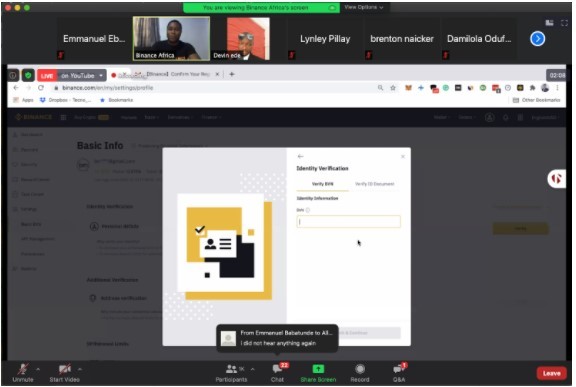Image resolution: width=576 pixels, height=387 pixels.
Task: Open the Zoom Chat panel
Action: [278, 373]
